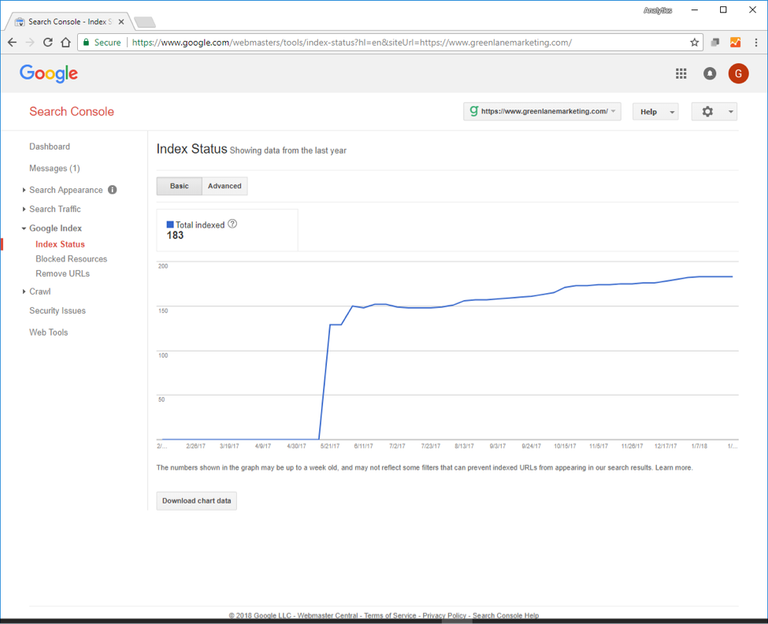
Task: Switch to the Advanced tab
Action: click(224, 186)
